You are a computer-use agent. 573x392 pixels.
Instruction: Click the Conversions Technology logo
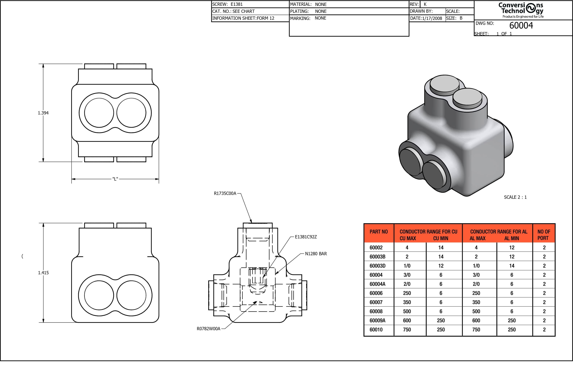(x=521, y=10)
